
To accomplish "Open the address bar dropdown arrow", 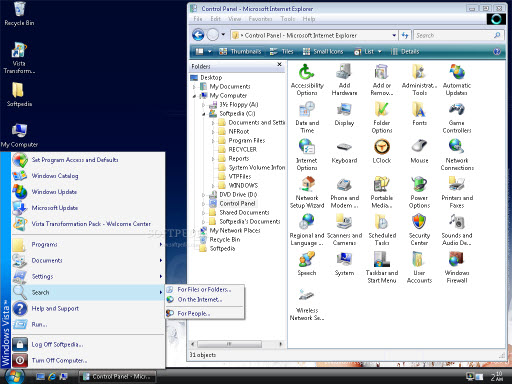I will coord(394,35).
